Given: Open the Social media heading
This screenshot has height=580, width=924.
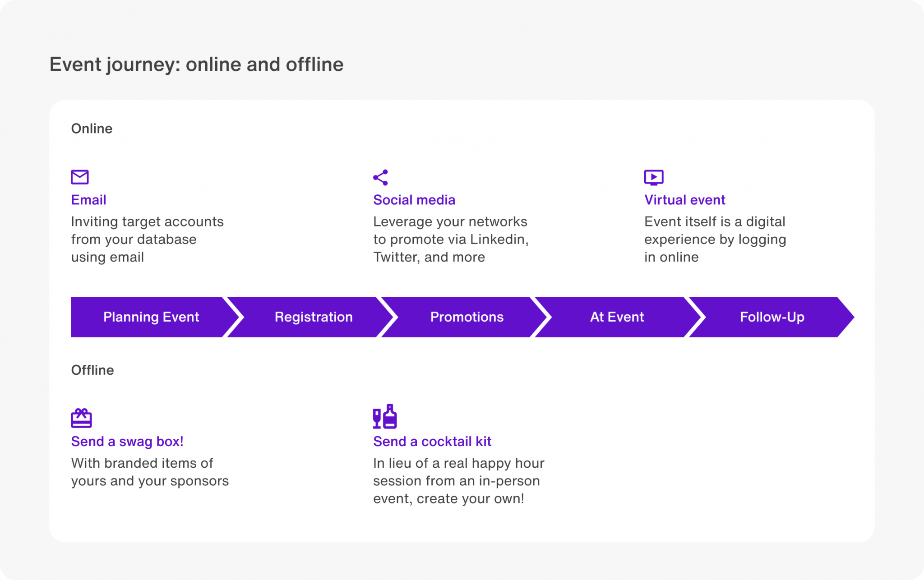Looking at the screenshot, I should [x=414, y=200].
